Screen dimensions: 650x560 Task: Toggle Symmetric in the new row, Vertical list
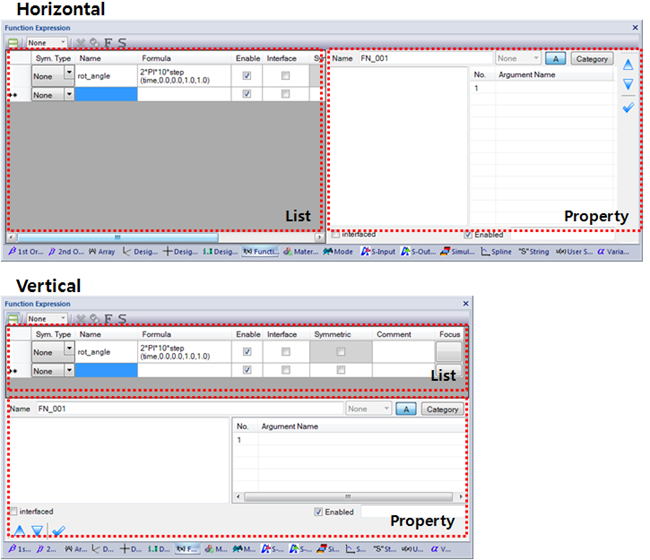click(341, 370)
